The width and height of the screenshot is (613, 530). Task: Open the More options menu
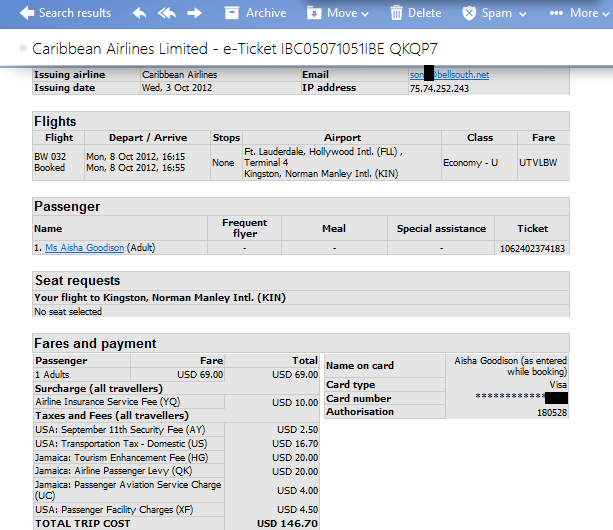(579, 13)
